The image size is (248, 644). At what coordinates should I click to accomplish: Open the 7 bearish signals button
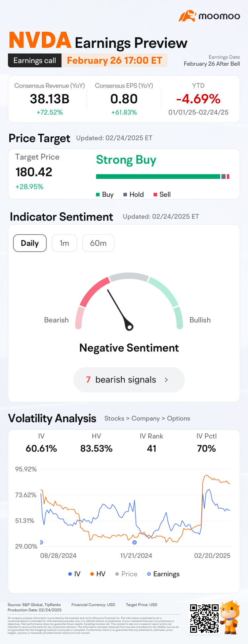pyautogui.click(x=129, y=380)
